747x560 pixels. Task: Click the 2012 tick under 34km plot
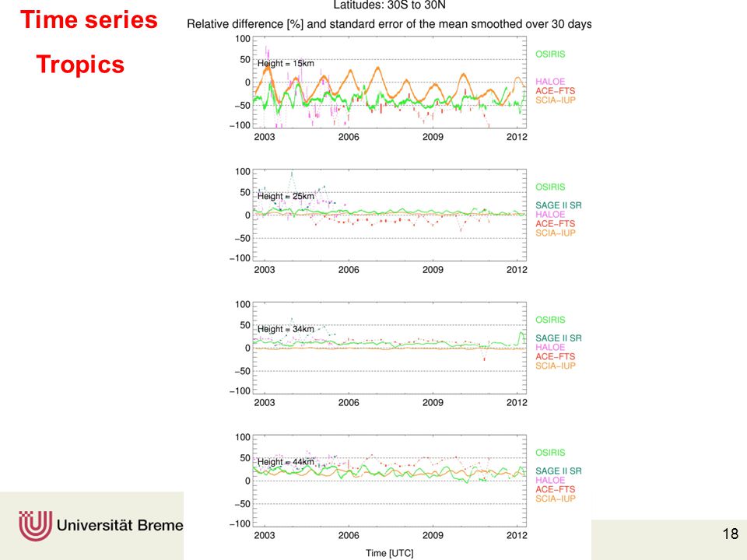(517, 403)
